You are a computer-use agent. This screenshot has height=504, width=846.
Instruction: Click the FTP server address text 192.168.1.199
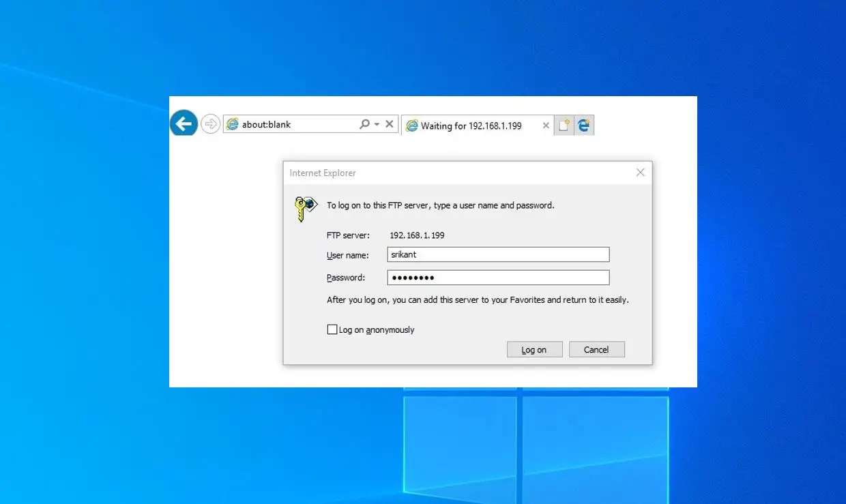(416, 235)
